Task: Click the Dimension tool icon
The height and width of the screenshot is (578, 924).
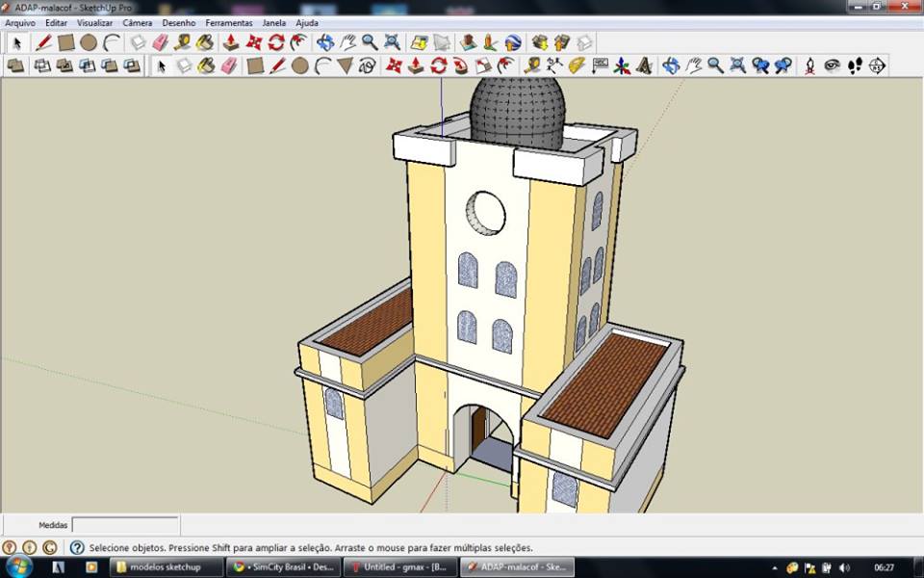Action: coord(553,66)
